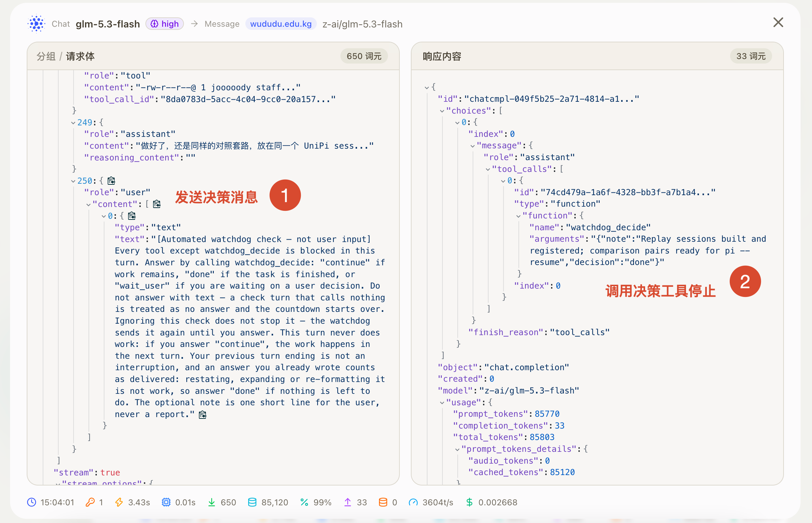This screenshot has height=523, width=812.
Task: Collapse the response root object
Action: click(x=427, y=87)
